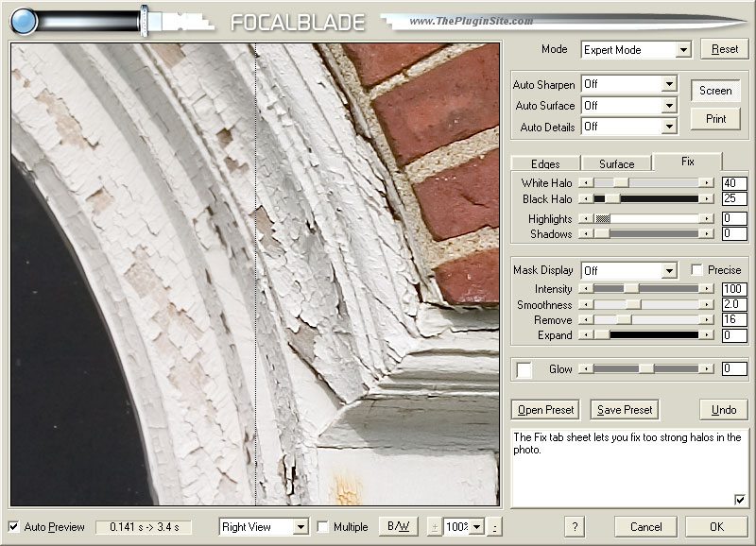Click the zoom out minus button
Screen dimensions: 756x546
pyautogui.click(x=494, y=527)
